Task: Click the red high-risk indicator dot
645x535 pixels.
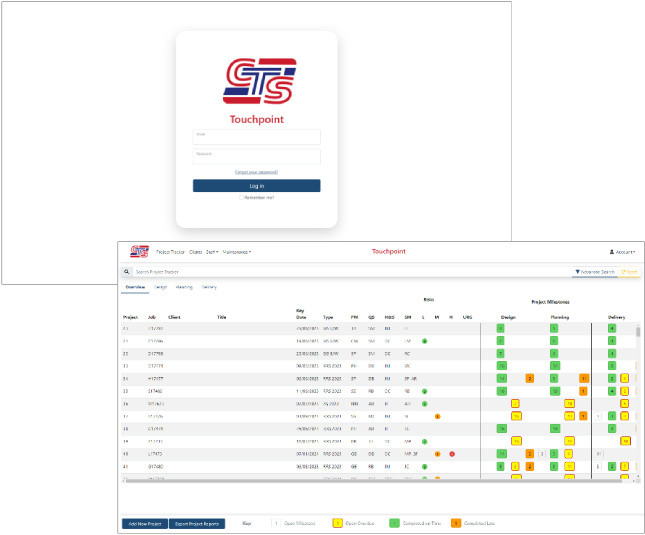Action: click(x=452, y=454)
